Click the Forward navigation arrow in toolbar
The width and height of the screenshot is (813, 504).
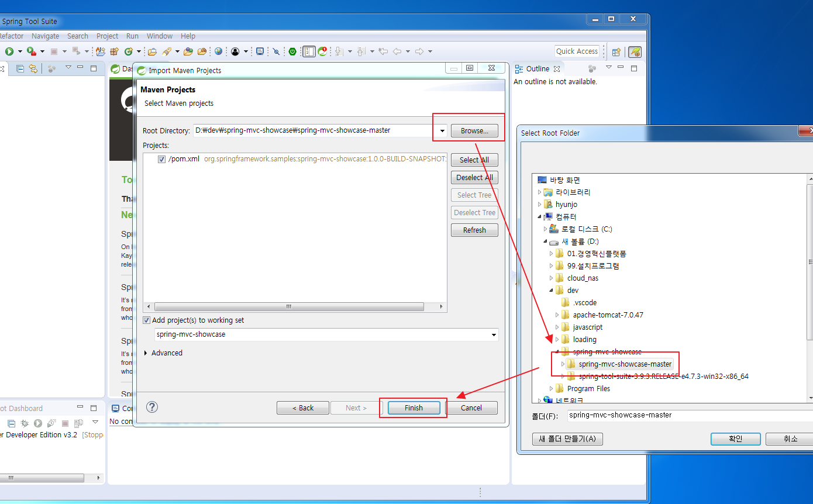pyautogui.click(x=419, y=51)
